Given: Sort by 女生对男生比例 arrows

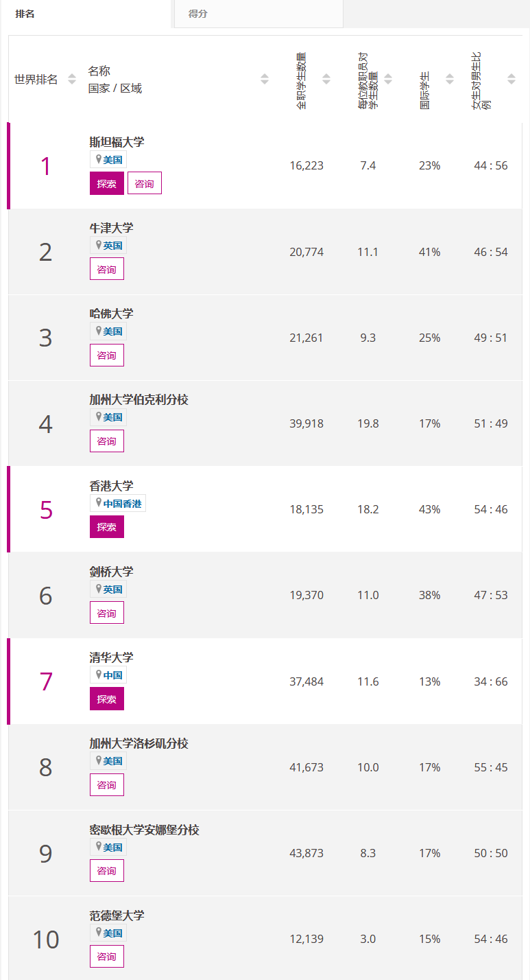Looking at the screenshot, I should tap(511, 80).
